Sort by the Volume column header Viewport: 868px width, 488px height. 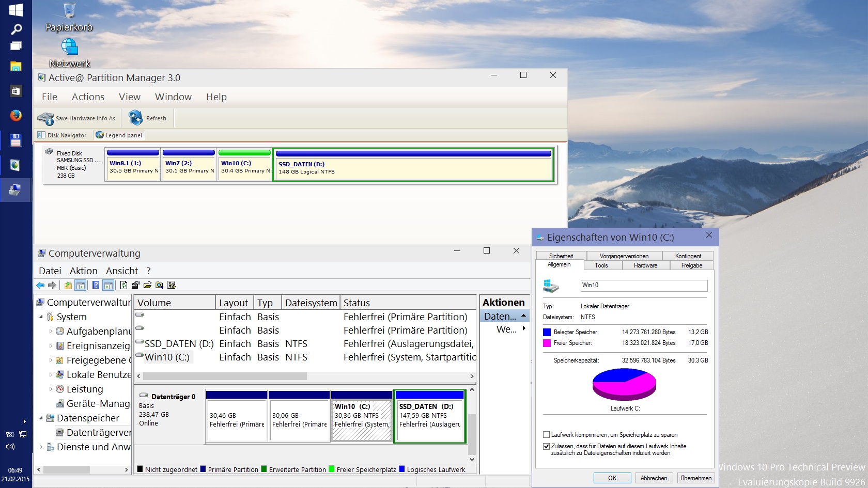[x=175, y=303]
